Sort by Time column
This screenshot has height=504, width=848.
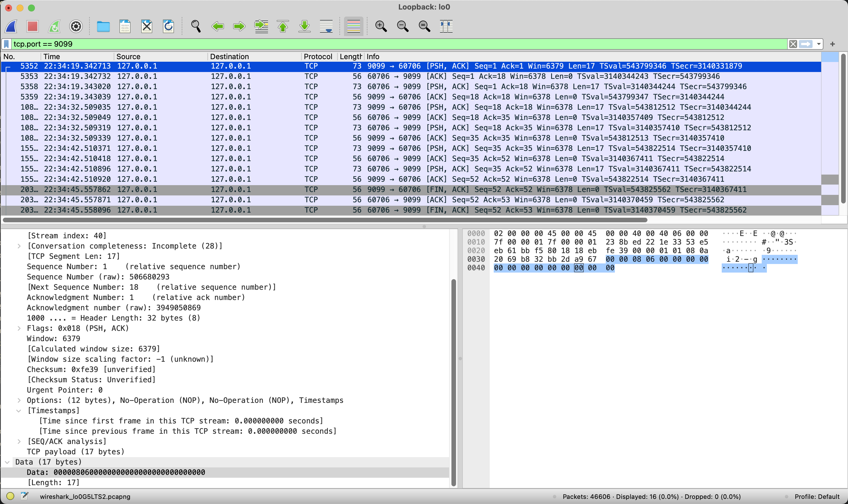click(77, 56)
